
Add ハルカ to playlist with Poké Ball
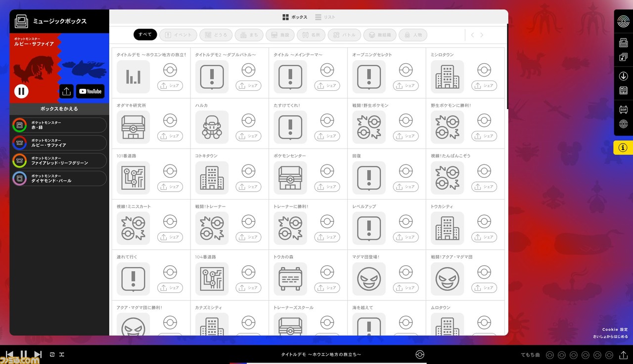point(248,120)
